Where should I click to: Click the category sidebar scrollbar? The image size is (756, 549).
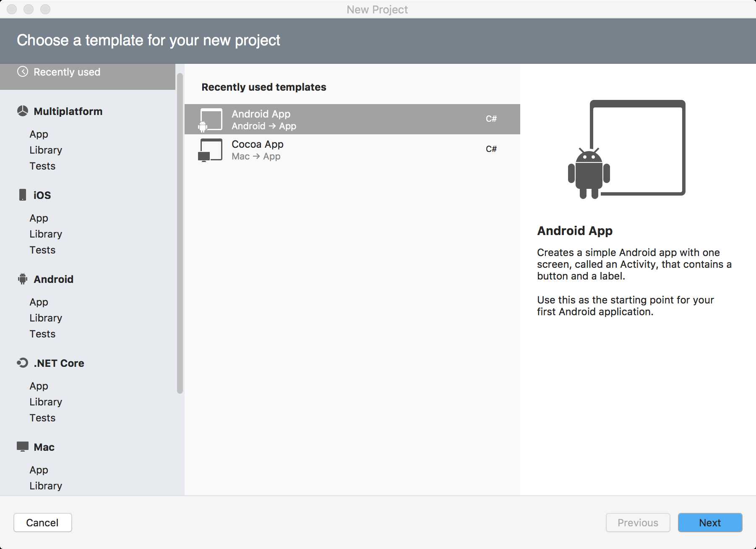tap(180, 233)
